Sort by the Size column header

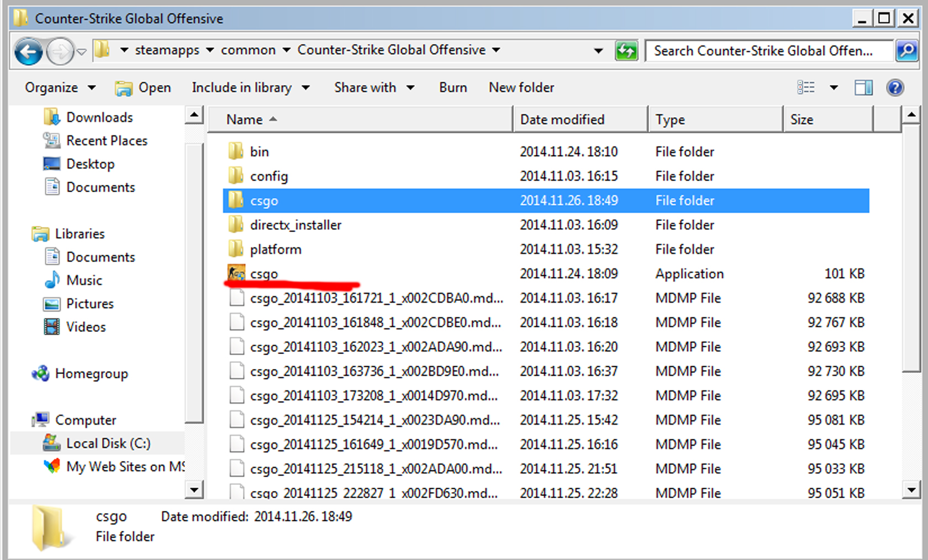pyautogui.click(x=829, y=119)
